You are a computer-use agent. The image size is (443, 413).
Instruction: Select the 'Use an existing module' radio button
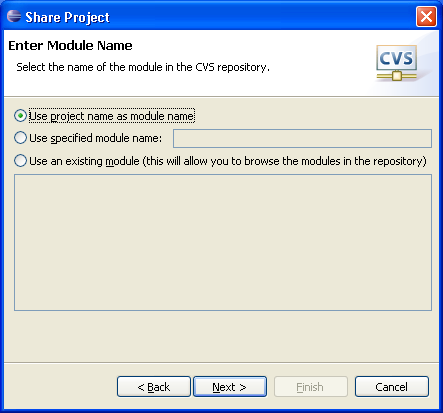(x=20, y=161)
